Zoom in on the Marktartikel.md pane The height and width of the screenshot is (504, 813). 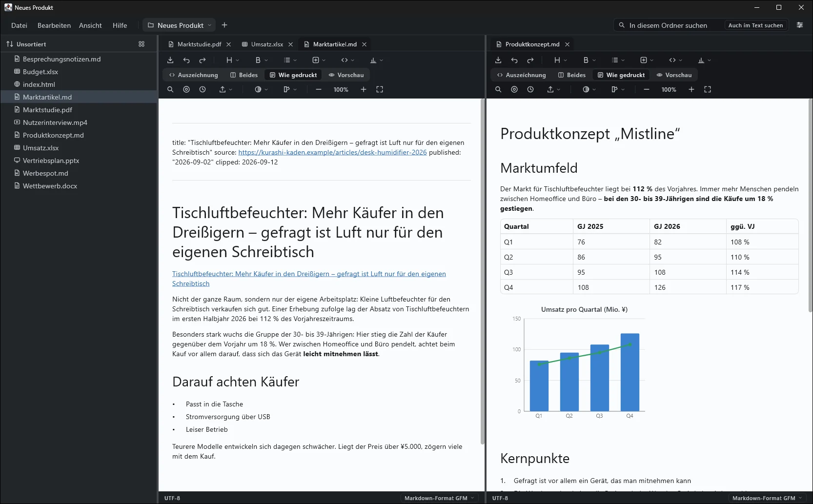tap(364, 89)
